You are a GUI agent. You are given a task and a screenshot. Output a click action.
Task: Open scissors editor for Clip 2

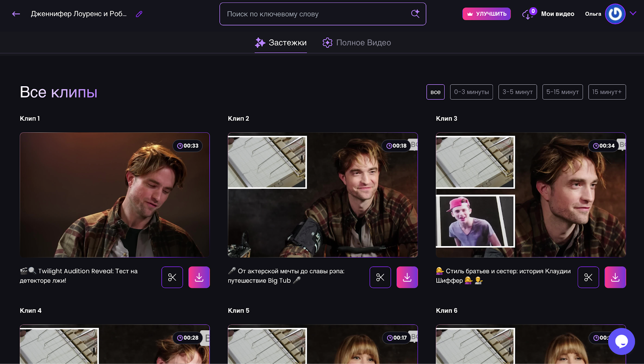(x=380, y=277)
